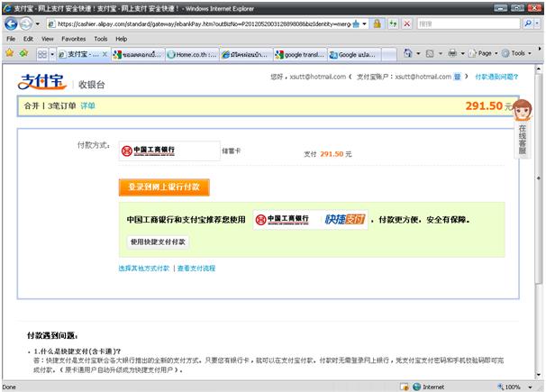Expand the zoom level dropdown arrow
Screen dimensions: 546x392
point(530,387)
